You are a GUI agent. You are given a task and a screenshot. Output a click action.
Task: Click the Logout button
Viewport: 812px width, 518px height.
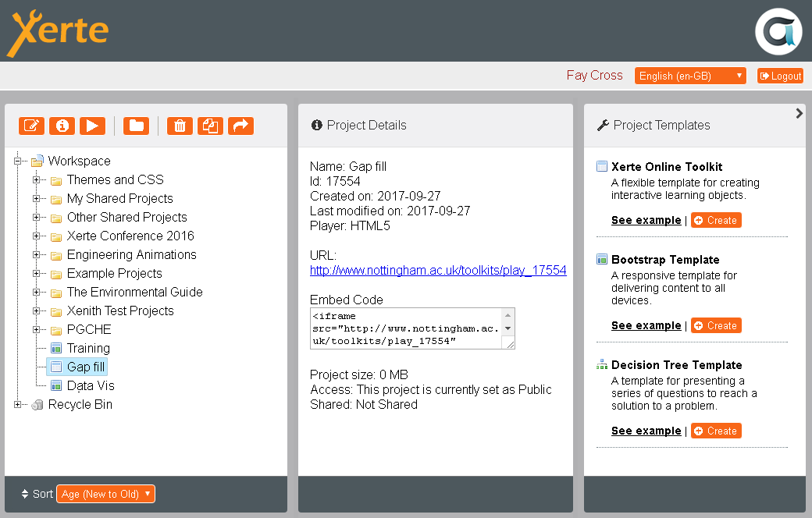pos(780,76)
